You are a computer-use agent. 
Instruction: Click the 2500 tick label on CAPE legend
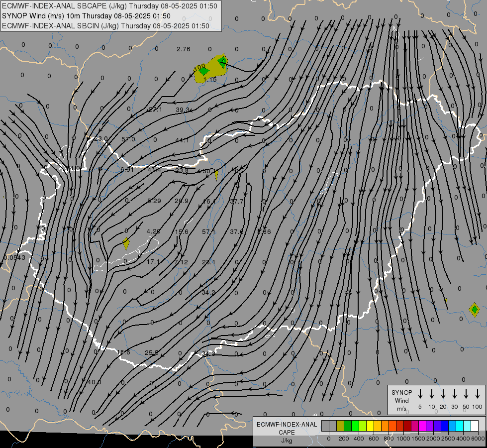coord(448,439)
